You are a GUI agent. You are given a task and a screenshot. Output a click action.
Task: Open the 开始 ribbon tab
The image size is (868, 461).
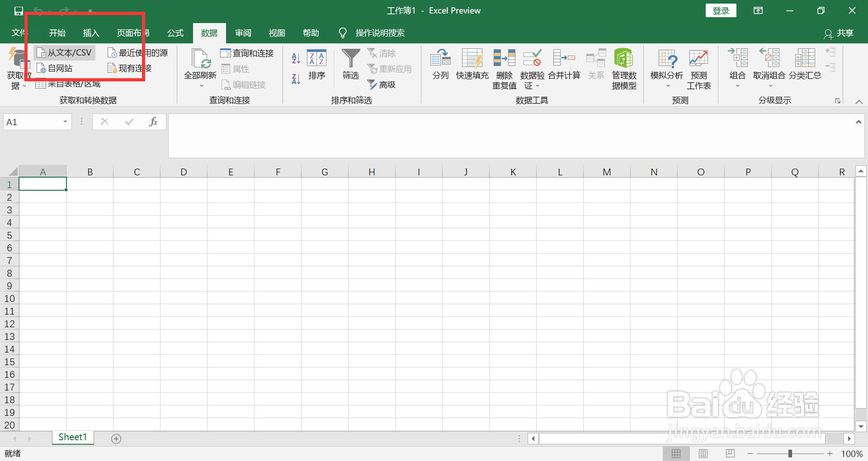57,33
